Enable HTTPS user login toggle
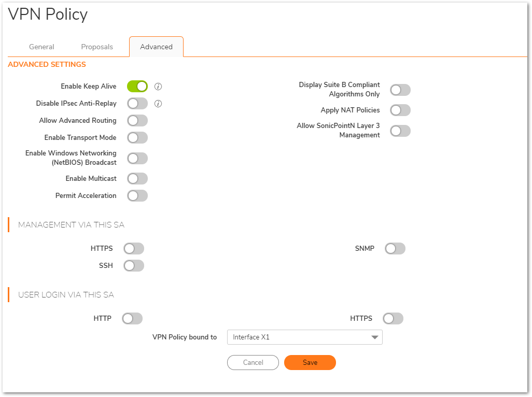 point(393,318)
